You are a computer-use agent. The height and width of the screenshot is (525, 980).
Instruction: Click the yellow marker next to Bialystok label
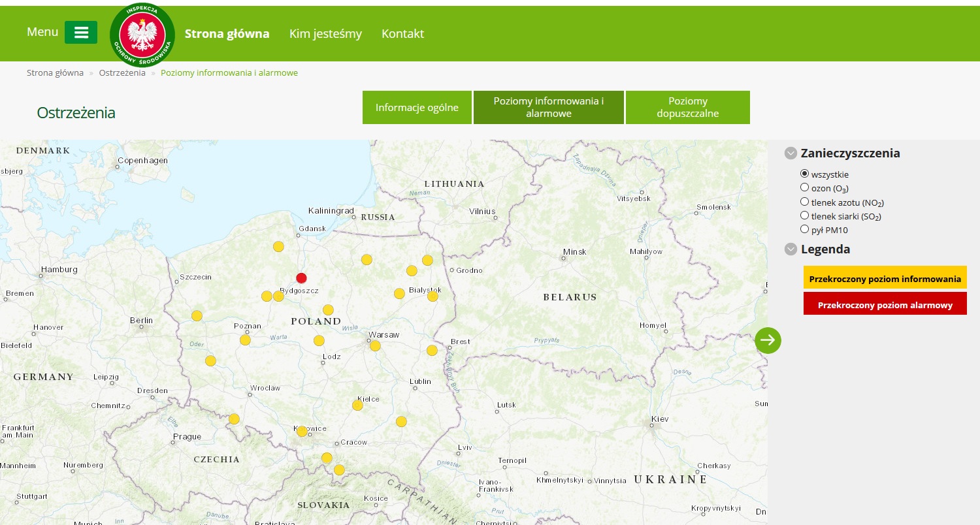tap(433, 296)
